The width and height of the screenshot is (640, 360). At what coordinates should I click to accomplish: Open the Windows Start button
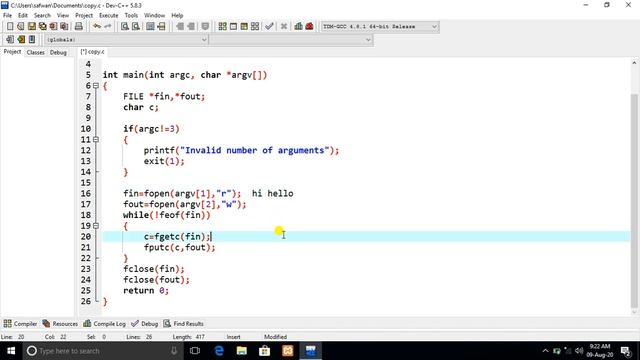[x=11, y=351]
